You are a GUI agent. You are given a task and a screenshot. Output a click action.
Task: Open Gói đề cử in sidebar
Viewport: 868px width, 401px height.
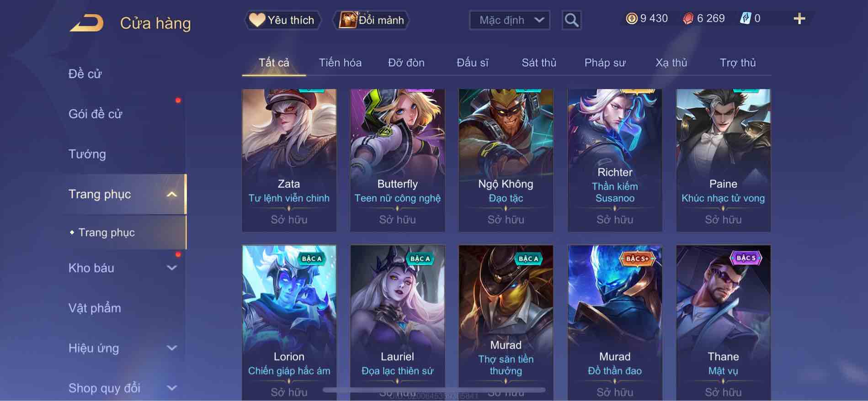[96, 114]
